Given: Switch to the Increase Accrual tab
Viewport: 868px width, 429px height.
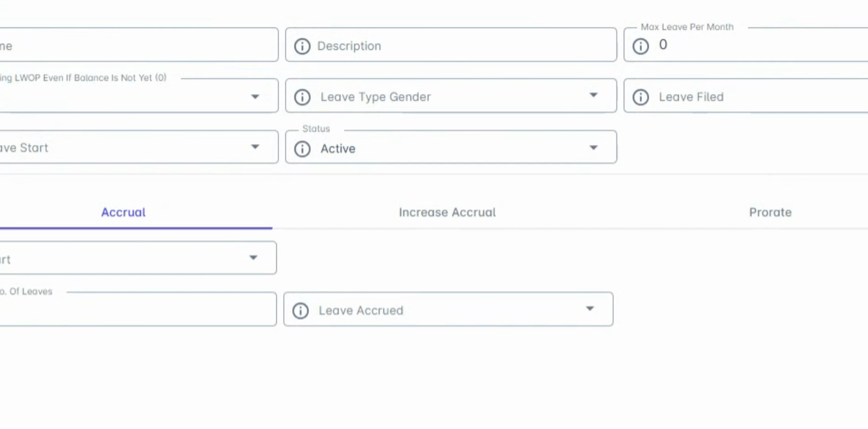Looking at the screenshot, I should (x=447, y=213).
